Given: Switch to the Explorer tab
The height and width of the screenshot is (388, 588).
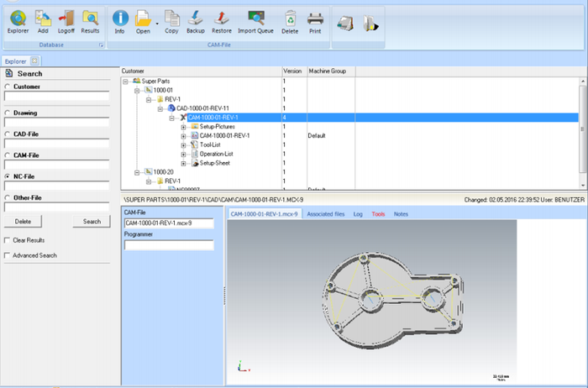Looking at the screenshot, I should coord(16,61).
